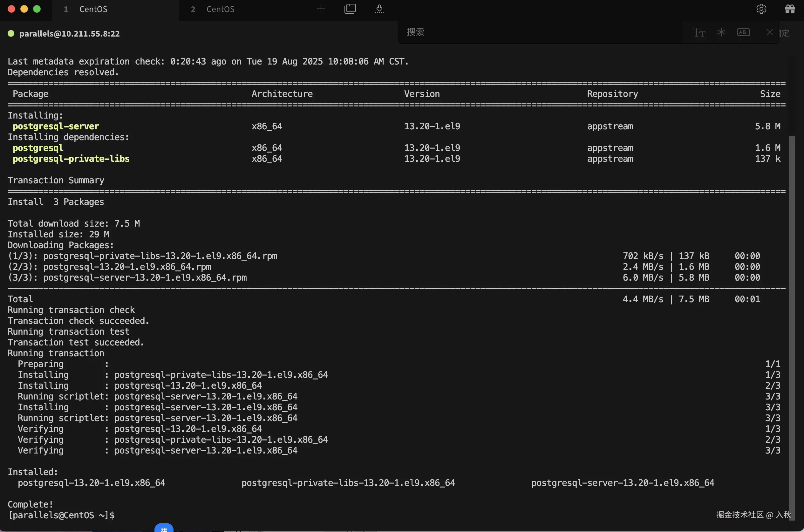The image size is (804, 532).
Task: Switch to tab 2 CentOS
Action: coord(221,9)
